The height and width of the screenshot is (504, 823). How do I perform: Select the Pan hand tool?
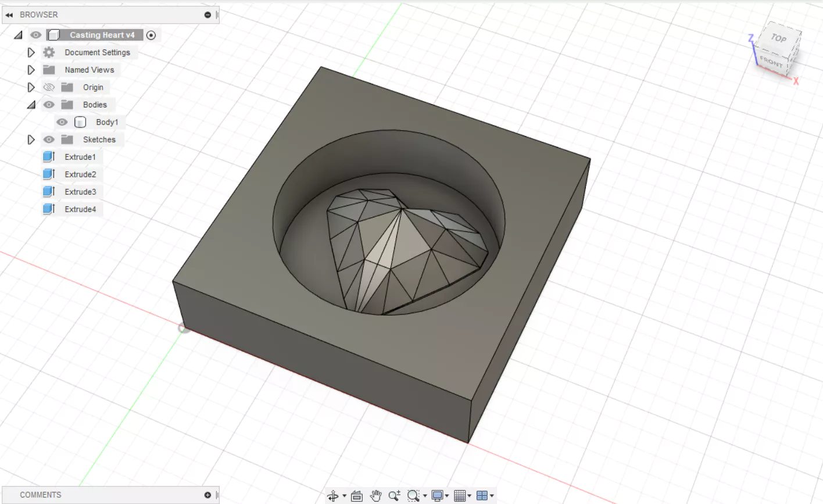[x=375, y=496]
